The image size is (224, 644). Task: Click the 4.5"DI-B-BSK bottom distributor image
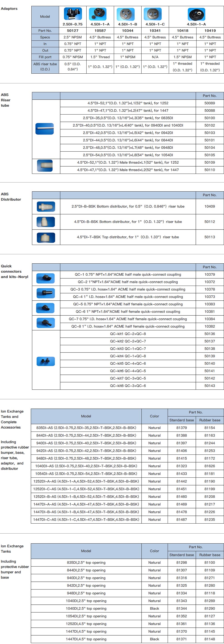[x=46, y=222]
